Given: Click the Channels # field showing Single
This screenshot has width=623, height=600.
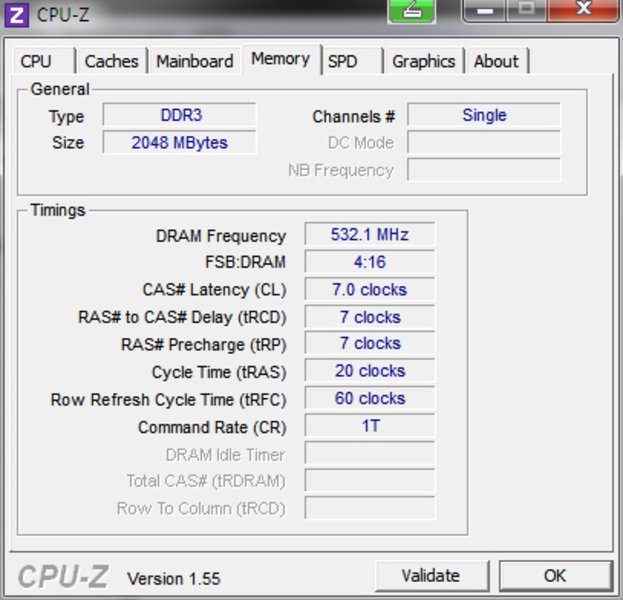Looking at the screenshot, I should point(484,115).
